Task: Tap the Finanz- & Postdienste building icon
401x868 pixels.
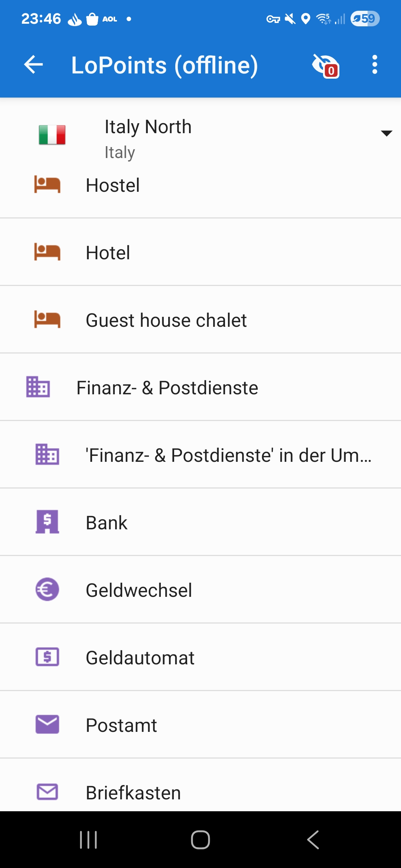Action: click(38, 387)
